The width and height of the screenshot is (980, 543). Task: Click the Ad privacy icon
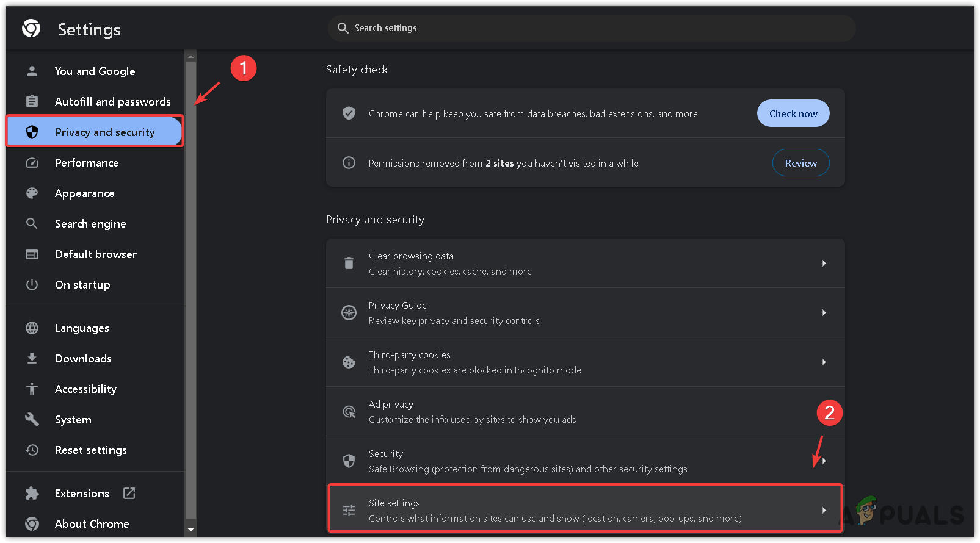(x=349, y=412)
